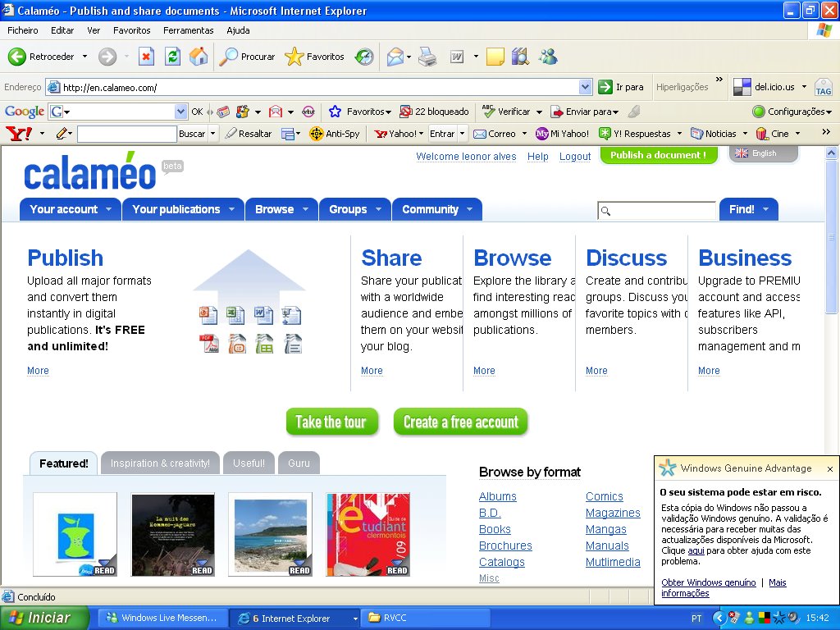The height and width of the screenshot is (630, 840).
Task: Click the Edit with Word icon
Action: coord(456,57)
